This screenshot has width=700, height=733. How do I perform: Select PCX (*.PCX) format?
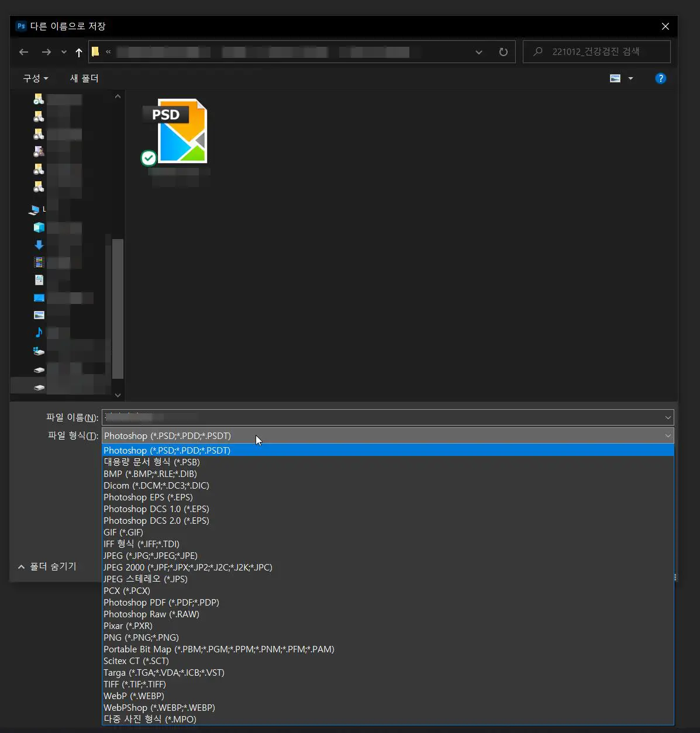(388, 590)
